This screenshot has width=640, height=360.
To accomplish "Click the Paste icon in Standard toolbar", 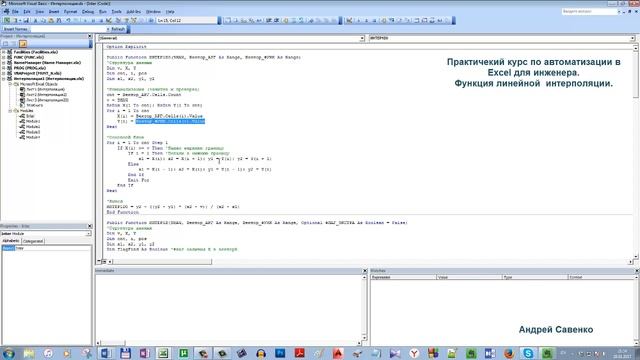I will click(51, 20).
